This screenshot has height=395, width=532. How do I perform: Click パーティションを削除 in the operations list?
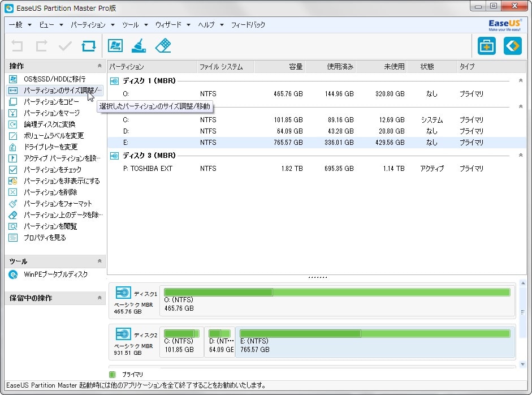click(50, 192)
